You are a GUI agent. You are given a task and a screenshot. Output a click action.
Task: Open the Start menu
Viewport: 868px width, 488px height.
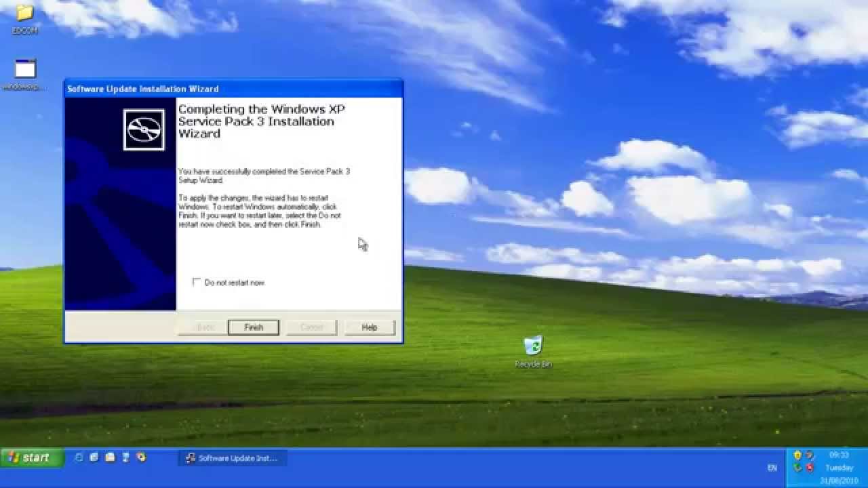(x=32, y=457)
